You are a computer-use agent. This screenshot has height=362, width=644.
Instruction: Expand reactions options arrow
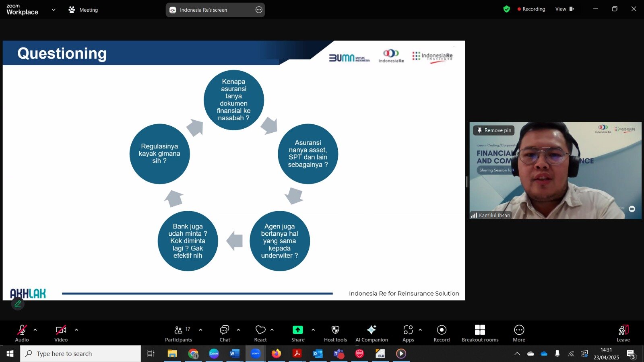point(272,330)
